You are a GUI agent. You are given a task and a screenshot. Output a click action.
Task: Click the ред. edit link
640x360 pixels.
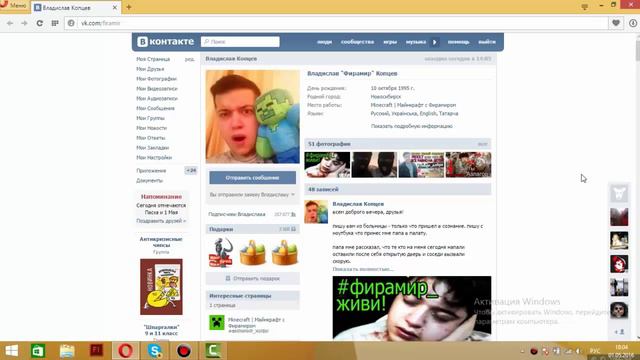[x=189, y=59]
